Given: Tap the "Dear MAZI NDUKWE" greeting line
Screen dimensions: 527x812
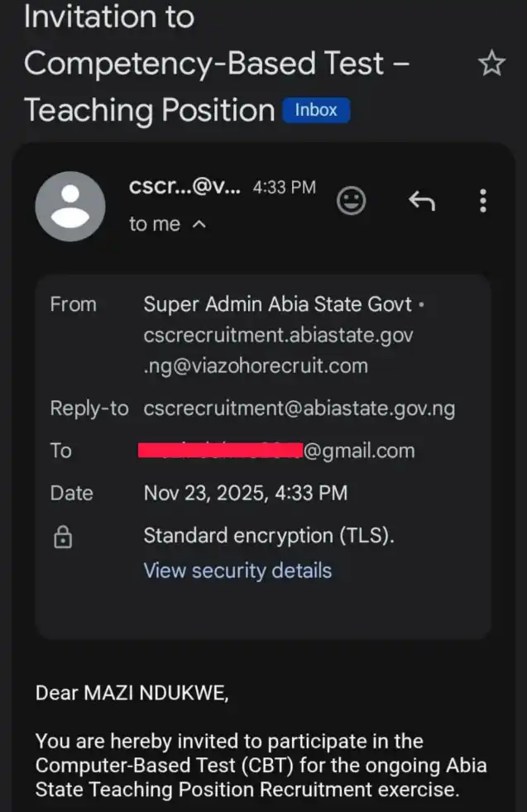Looking at the screenshot, I should tap(132, 693).
